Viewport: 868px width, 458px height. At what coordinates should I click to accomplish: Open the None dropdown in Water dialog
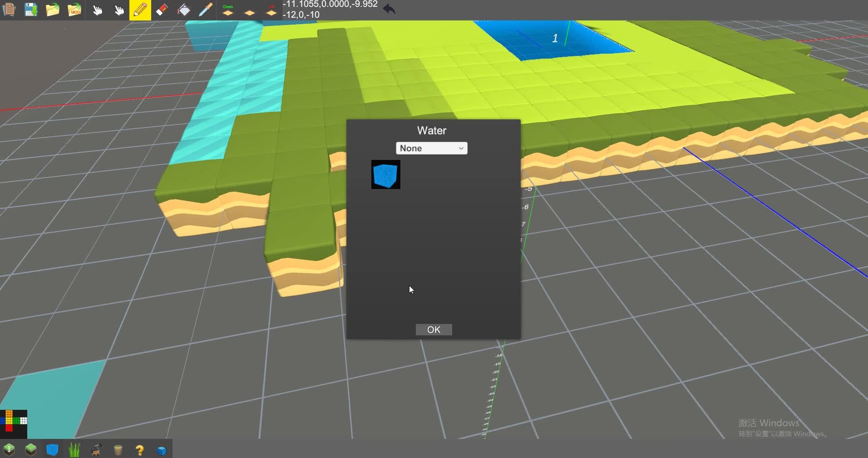tap(431, 148)
